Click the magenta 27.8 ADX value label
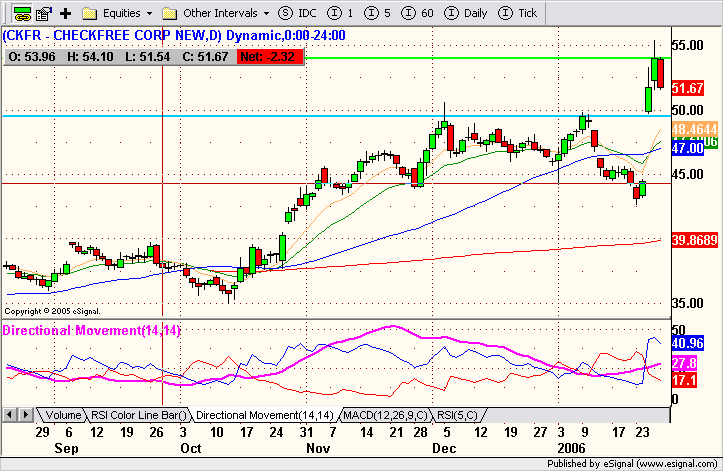723x471 pixels. pos(684,363)
